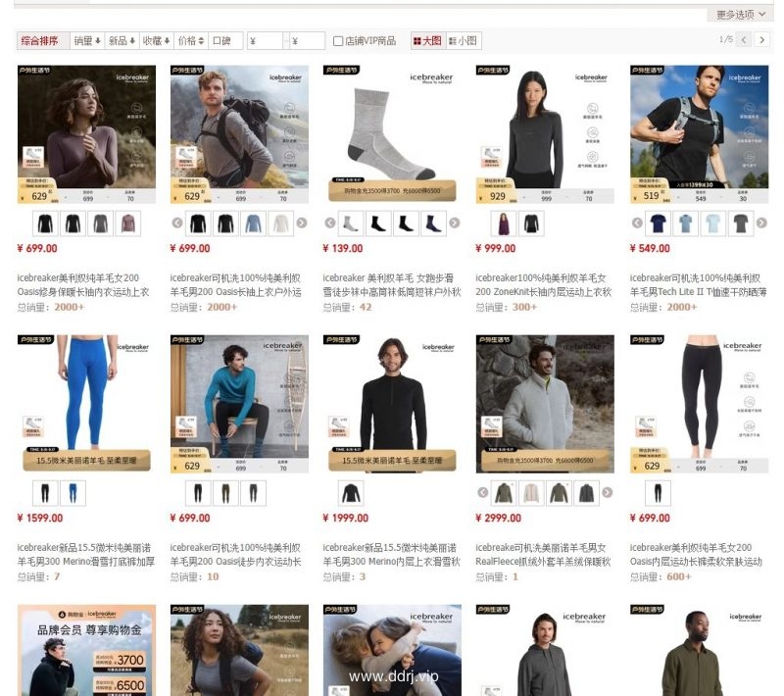
Task: Sort products by 价格
Action: pyautogui.click(x=190, y=41)
